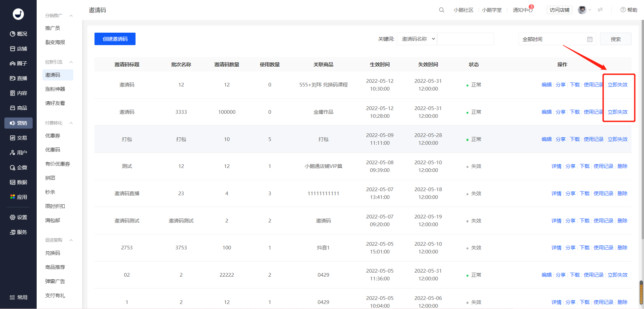Open 应用 in left sidebar

point(18,197)
